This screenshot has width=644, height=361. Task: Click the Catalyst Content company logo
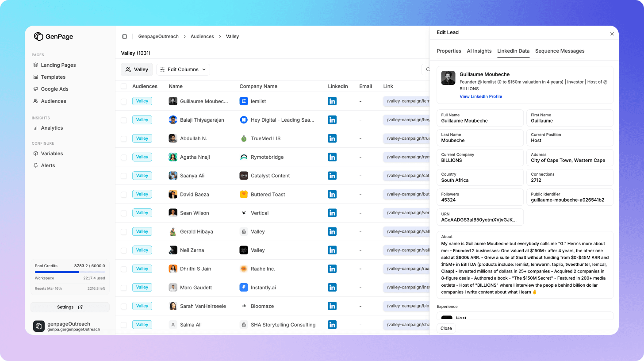(x=244, y=176)
